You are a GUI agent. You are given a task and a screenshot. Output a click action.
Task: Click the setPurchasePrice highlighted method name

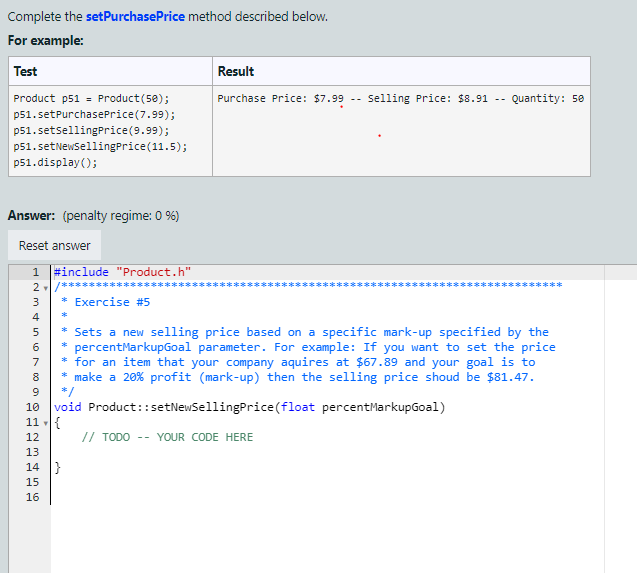(x=135, y=17)
